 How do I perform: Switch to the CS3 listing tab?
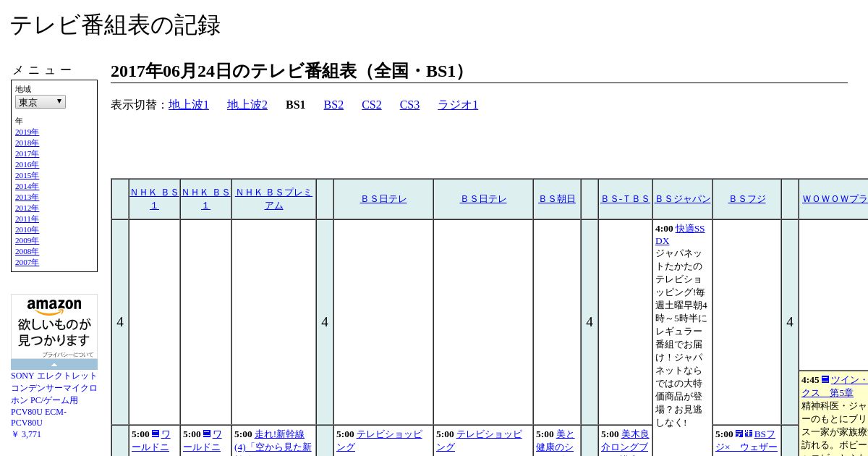[409, 105]
